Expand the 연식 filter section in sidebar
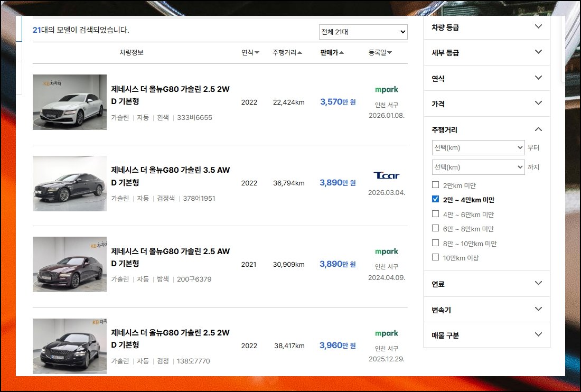Viewport: 581px width, 392px height. click(487, 78)
